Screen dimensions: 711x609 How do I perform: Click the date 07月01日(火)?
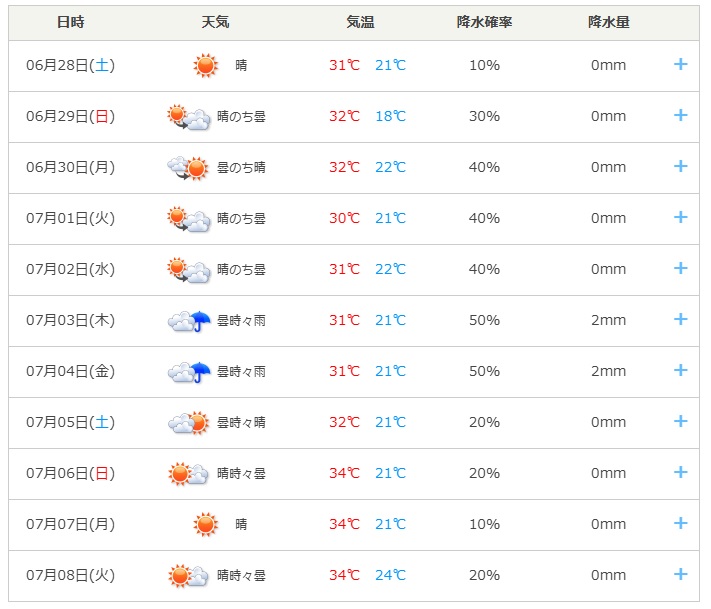[70, 218]
